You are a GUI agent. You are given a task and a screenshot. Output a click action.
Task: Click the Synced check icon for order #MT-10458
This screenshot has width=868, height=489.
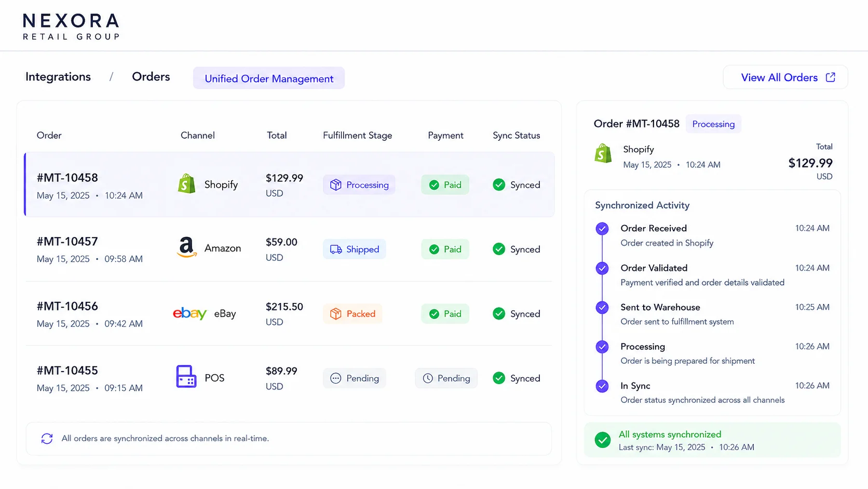click(x=499, y=184)
